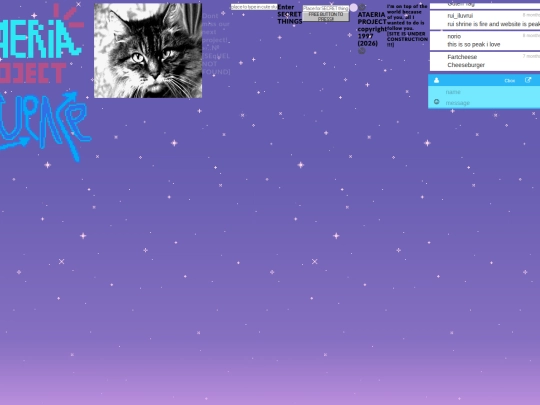
Task: Click the gray circle above ATAERIA PROJECT text
Action: coord(362,7)
